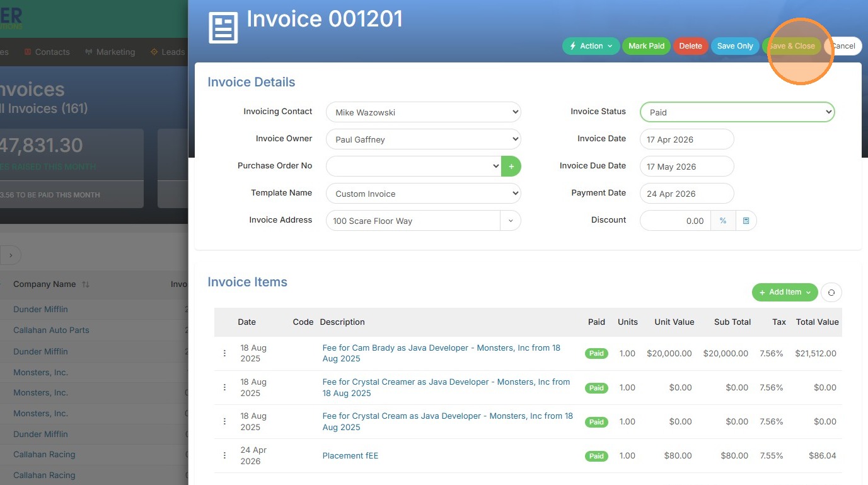Click the red Delete button
Viewport: 868px width, 485px height.
tap(690, 46)
